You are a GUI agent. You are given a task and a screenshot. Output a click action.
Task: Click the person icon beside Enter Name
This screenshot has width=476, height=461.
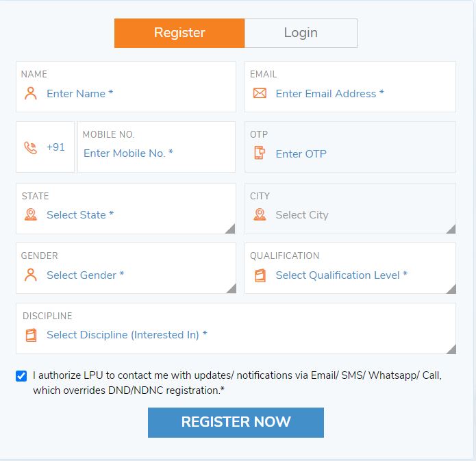pos(30,94)
